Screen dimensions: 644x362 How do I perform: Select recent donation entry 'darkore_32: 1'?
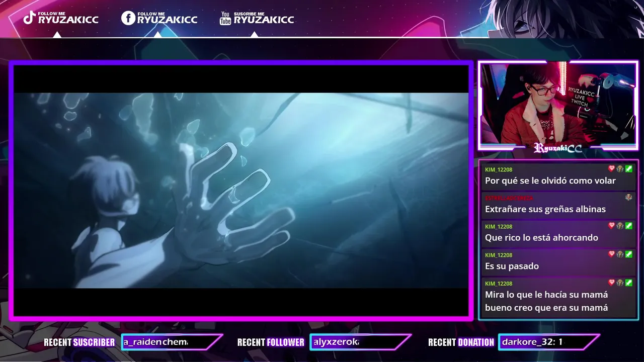(x=532, y=342)
